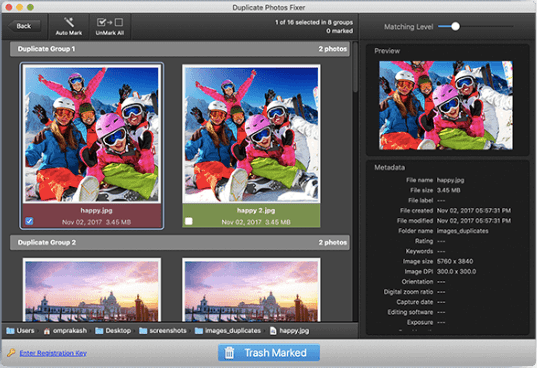This screenshot has height=368, width=537.
Task: Click the UnMark All icon
Action: click(110, 22)
